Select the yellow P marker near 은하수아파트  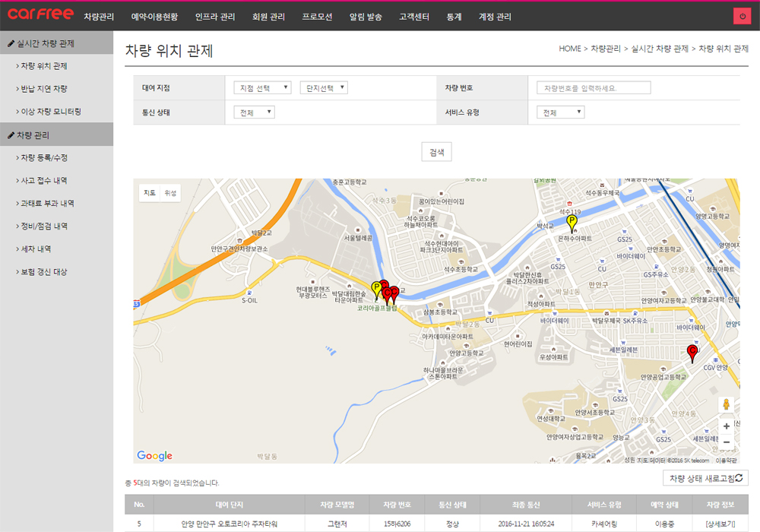tap(572, 223)
